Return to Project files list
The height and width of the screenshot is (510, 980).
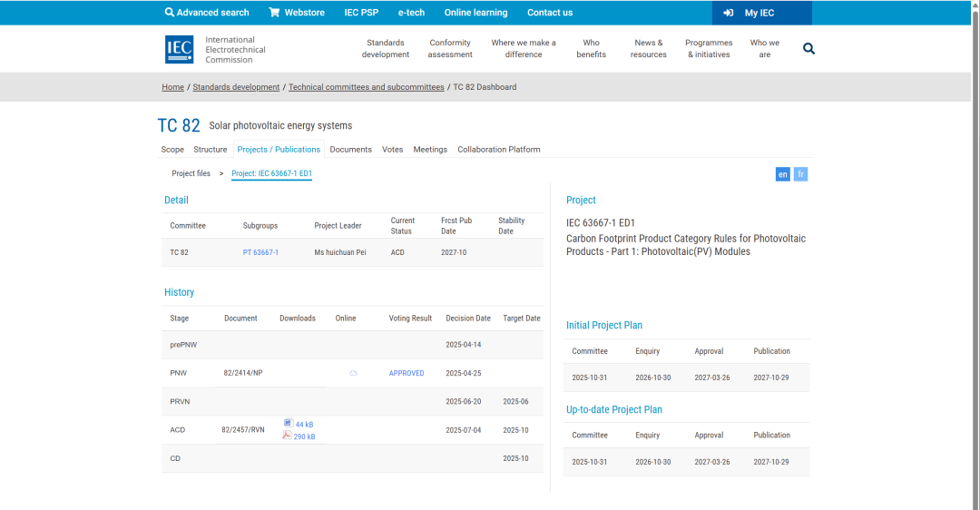coord(191,173)
